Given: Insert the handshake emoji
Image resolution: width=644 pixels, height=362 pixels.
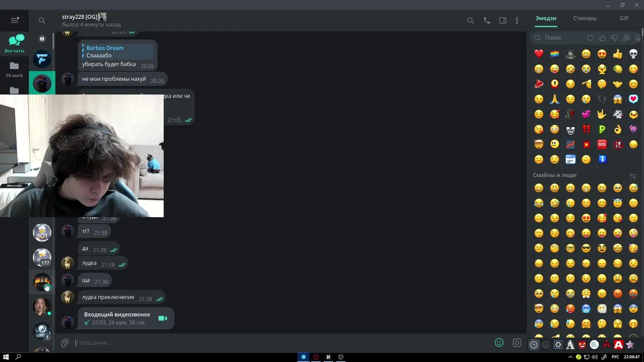Looking at the screenshot, I should click(618, 84).
